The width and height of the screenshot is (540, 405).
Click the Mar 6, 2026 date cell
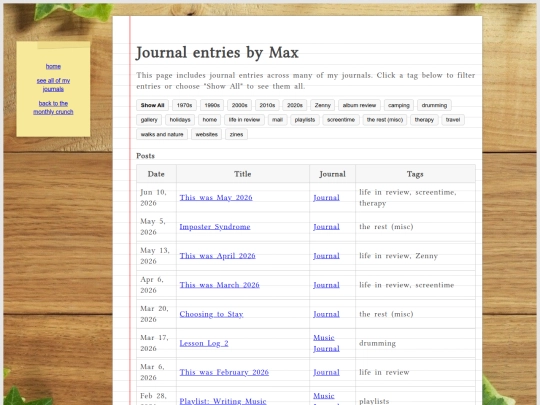point(156,372)
